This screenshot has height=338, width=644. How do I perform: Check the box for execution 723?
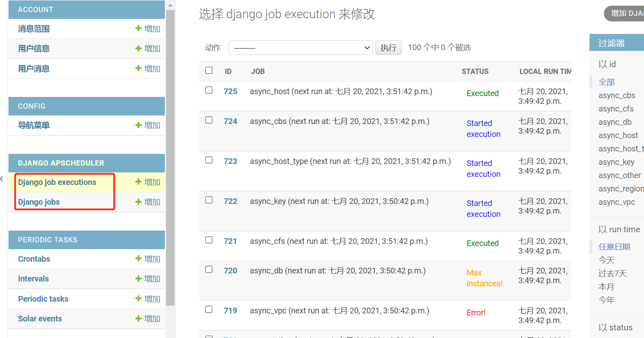pos(209,160)
